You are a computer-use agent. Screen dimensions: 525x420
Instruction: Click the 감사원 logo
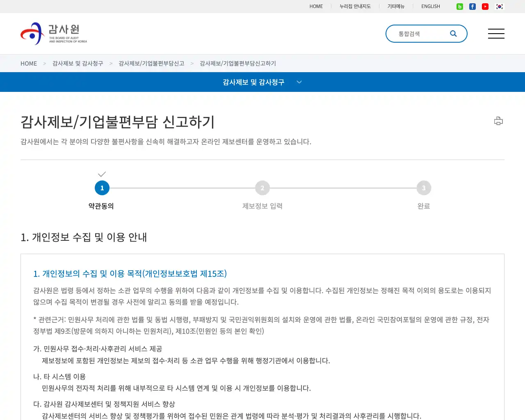click(54, 34)
